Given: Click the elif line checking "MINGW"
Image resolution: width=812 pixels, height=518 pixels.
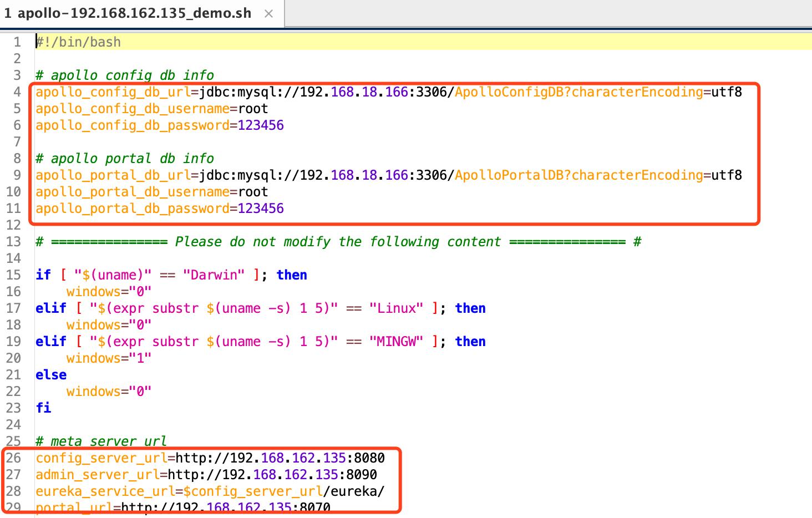Looking at the screenshot, I should coord(261,342).
